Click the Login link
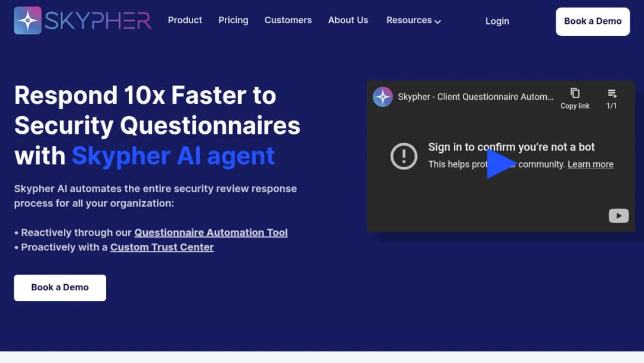 (x=497, y=21)
